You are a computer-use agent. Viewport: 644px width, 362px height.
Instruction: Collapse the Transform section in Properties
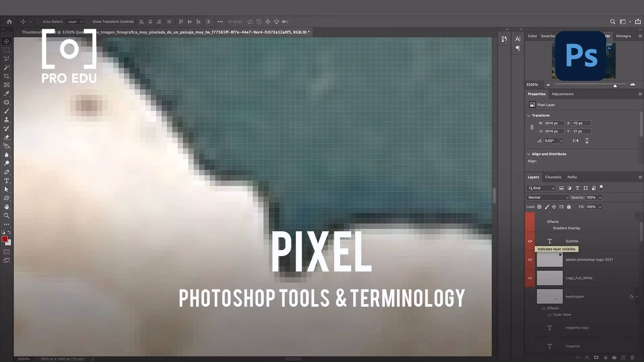tap(529, 115)
